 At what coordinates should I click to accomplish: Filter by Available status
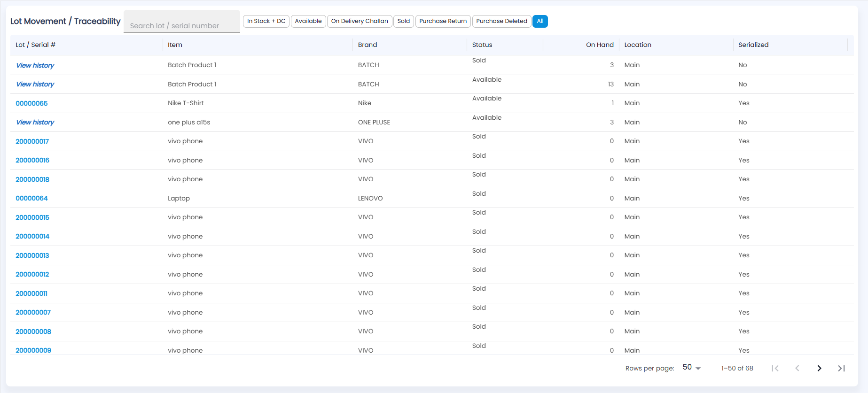308,21
